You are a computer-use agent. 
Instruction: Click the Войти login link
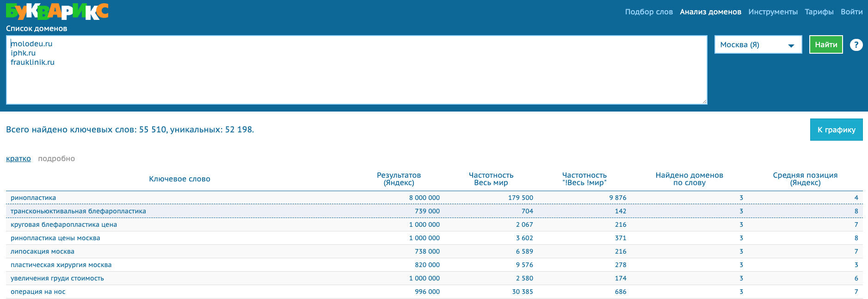point(851,12)
